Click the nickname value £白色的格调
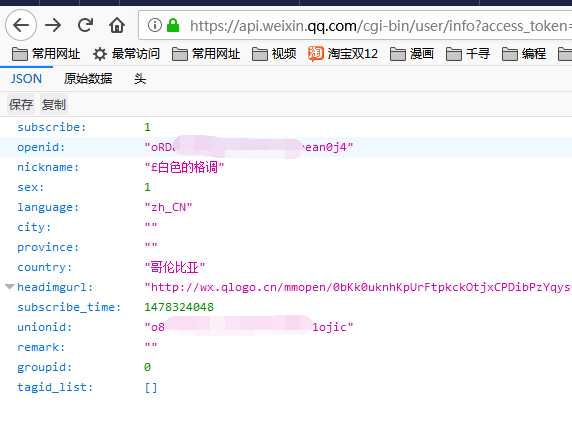Viewport: 572px width, 421px height. click(x=184, y=167)
